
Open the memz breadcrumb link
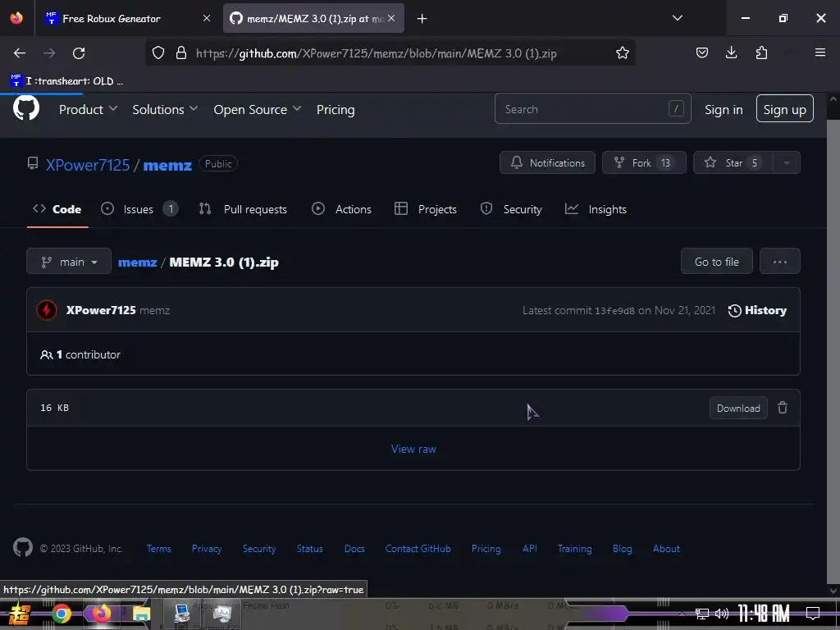coord(137,262)
